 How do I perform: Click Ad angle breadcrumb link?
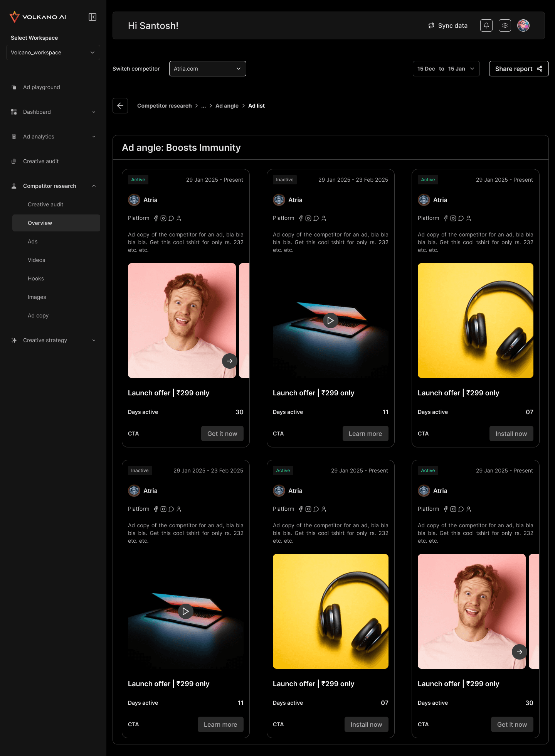click(227, 106)
